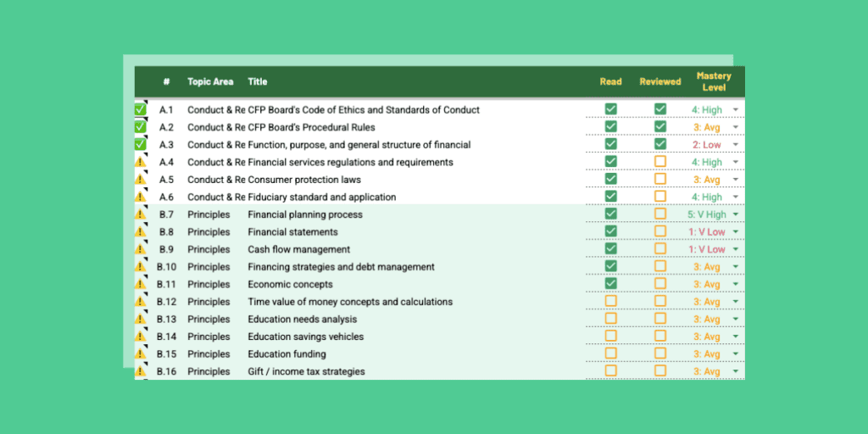The height and width of the screenshot is (434, 868).
Task: Check the Reviewed box for A.4
Action: click(x=659, y=162)
